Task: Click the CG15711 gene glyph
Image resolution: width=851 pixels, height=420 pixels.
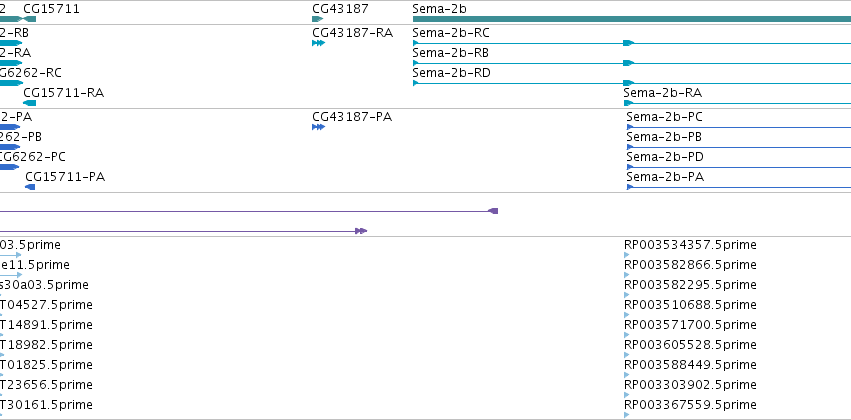Action: point(30,19)
